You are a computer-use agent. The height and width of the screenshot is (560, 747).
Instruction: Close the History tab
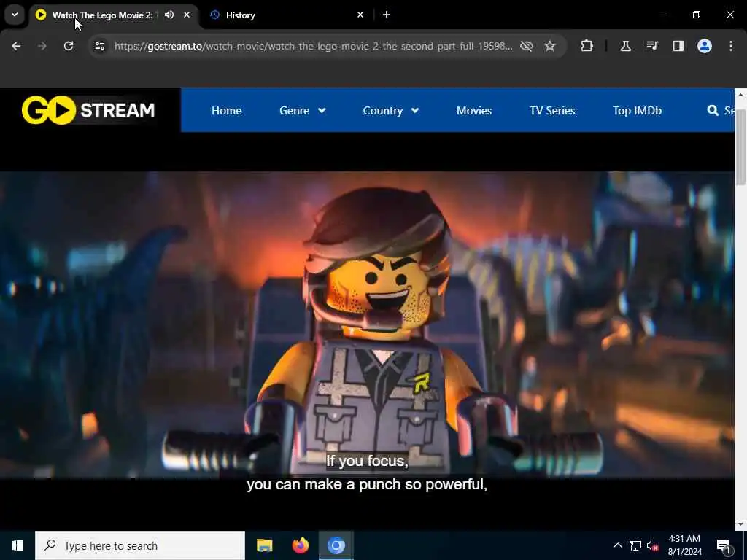[360, 15]
